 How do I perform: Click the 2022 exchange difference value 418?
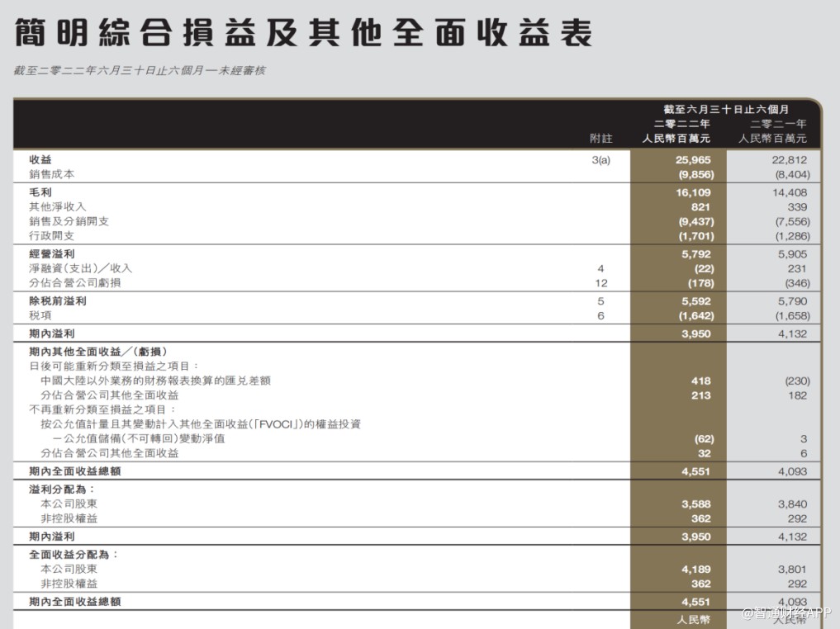click(700, 381)
